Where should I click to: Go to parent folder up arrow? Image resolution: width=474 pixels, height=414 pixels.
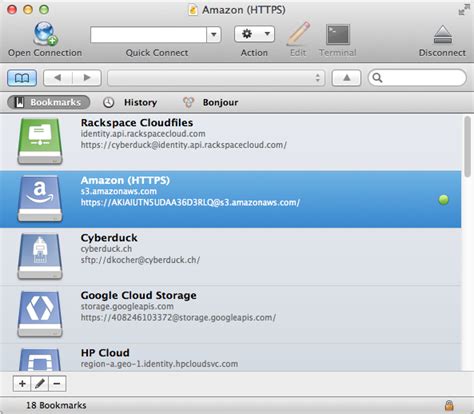[x=346, y=78]
